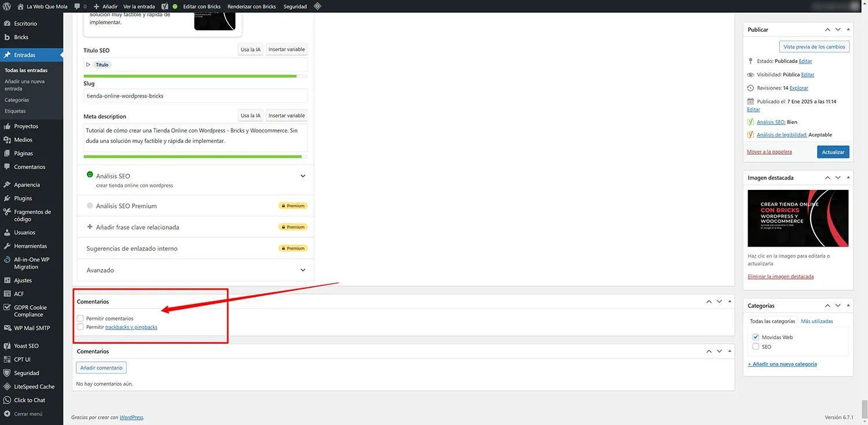Enable the Permitir comentarios checkbox
The height and width of the screenshot is (425, 868).
coord(80,318)
